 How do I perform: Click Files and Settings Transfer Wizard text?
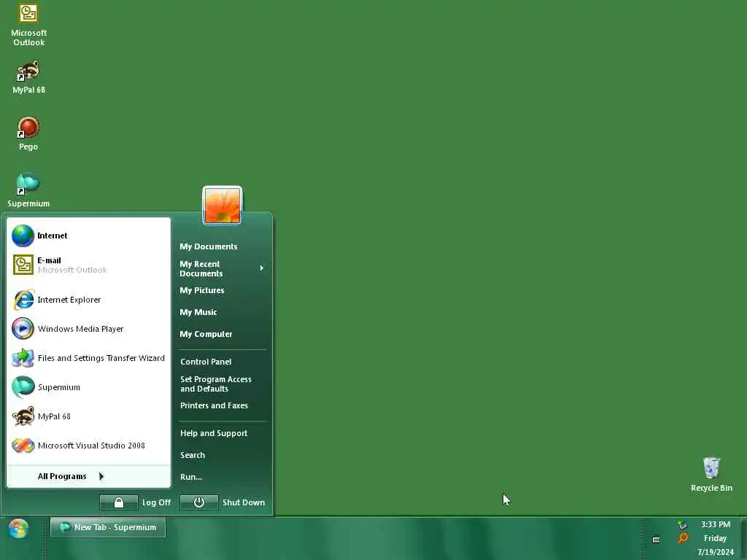pyautogui.click(x=101, y=358)
